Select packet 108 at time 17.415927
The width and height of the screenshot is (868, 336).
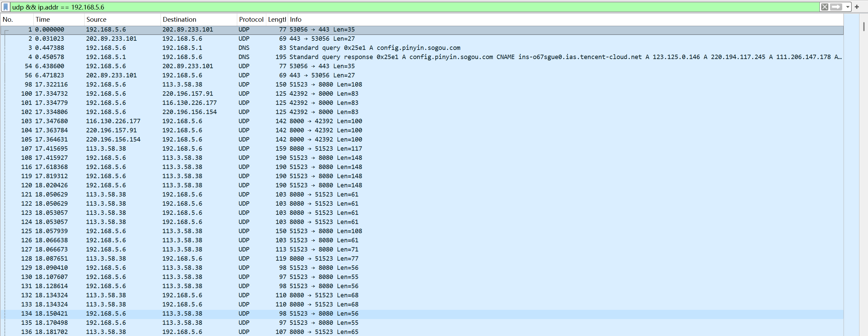[x=422, y=158]
